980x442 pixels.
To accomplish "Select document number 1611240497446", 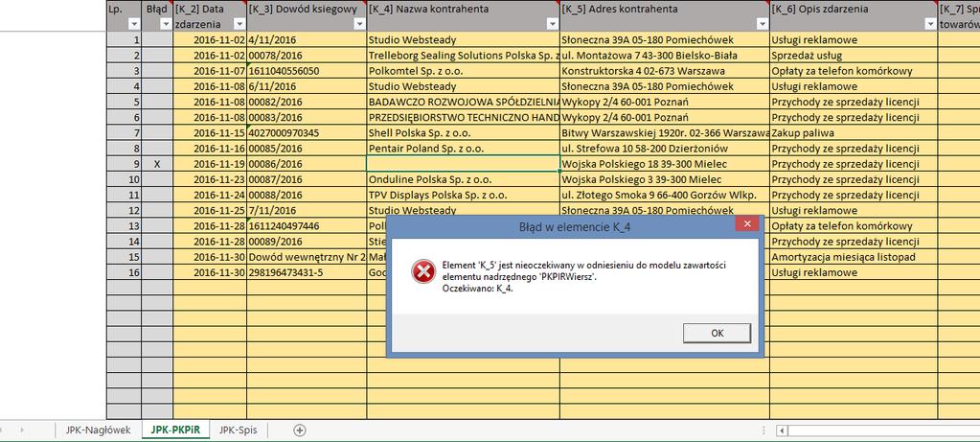I will (x=307, y=225).
